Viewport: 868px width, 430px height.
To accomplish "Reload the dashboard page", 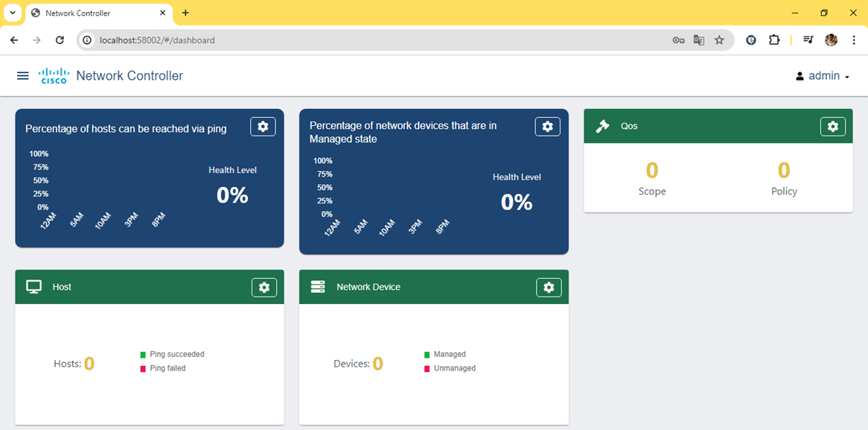I will point(60,40).
